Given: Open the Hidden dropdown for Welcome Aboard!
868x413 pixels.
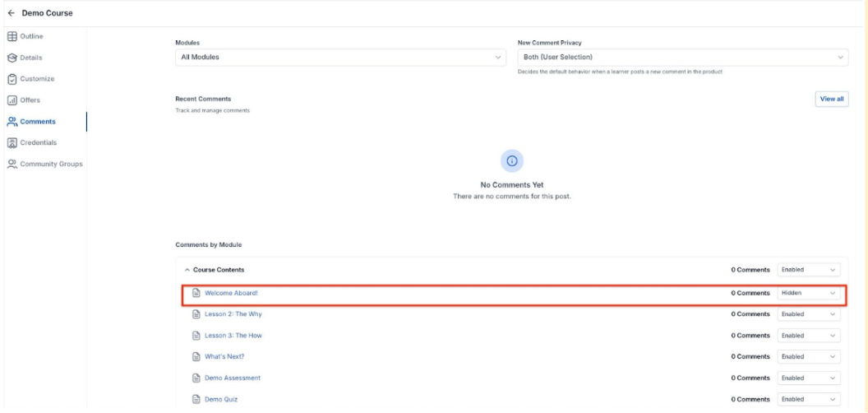Looking at the screenshot, I should pos(809,293).
